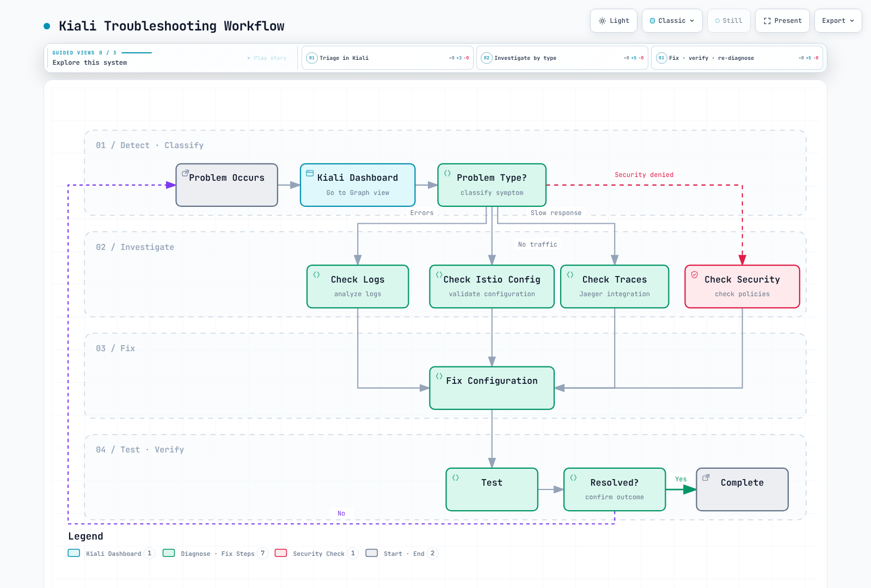Click the "Errors" edge label
This screenshot has width=871, height=588.
pos(422,213)
